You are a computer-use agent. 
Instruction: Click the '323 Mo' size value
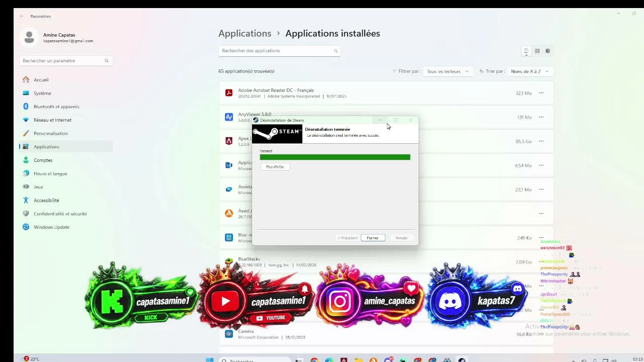click(x=523, y=94)
